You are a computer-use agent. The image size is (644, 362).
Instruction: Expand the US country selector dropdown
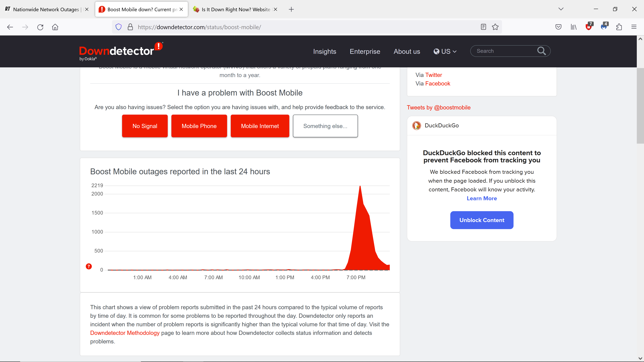tap(445, 51)
